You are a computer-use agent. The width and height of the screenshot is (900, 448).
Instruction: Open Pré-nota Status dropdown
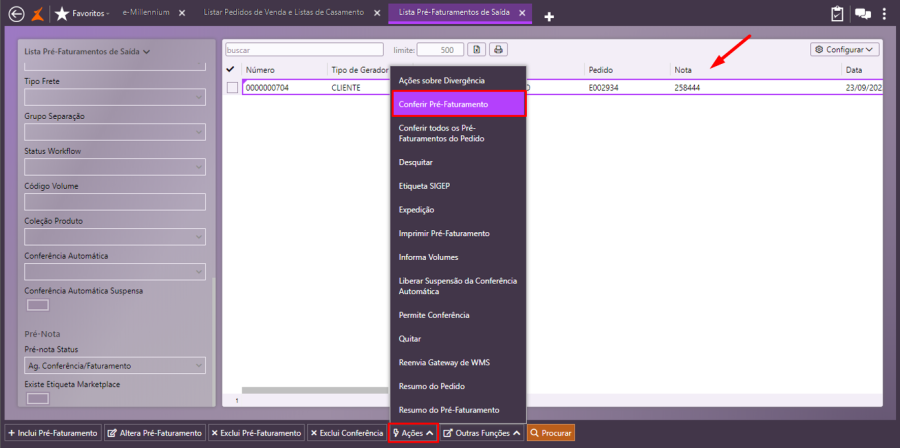115,365
